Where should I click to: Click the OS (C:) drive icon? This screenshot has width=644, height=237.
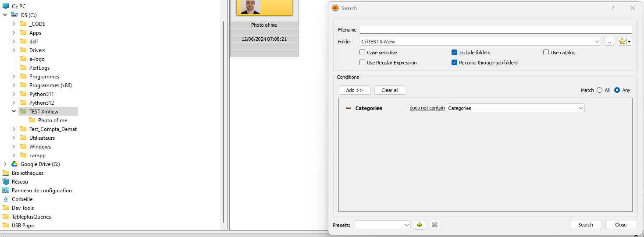click(14, 15)
